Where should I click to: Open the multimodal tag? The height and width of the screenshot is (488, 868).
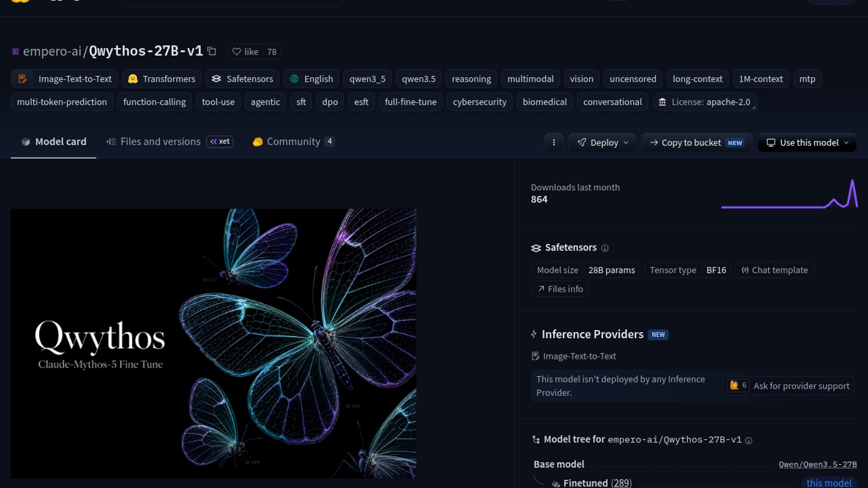tap(530, 79)
